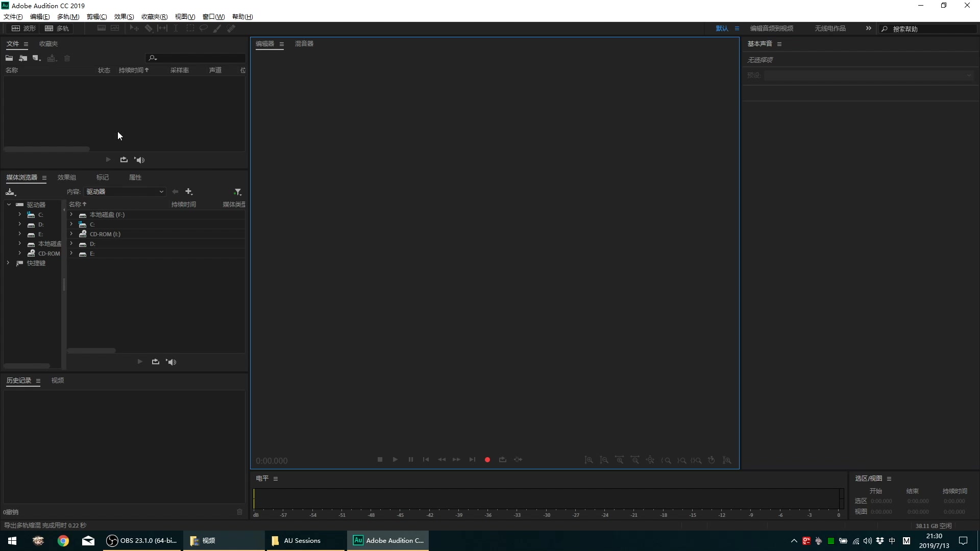Select the Razor tool
Screen dimensions: 980x551
click(149, 28)
